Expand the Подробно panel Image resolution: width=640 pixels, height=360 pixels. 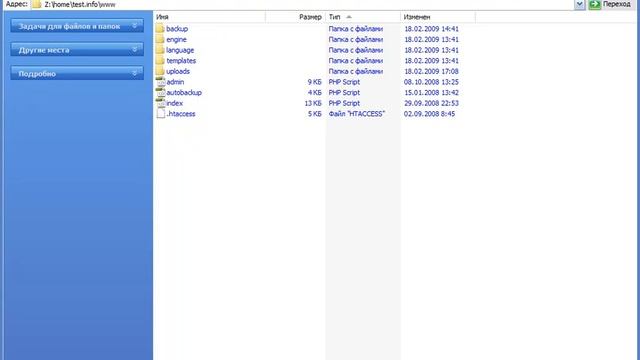[77, 73]
